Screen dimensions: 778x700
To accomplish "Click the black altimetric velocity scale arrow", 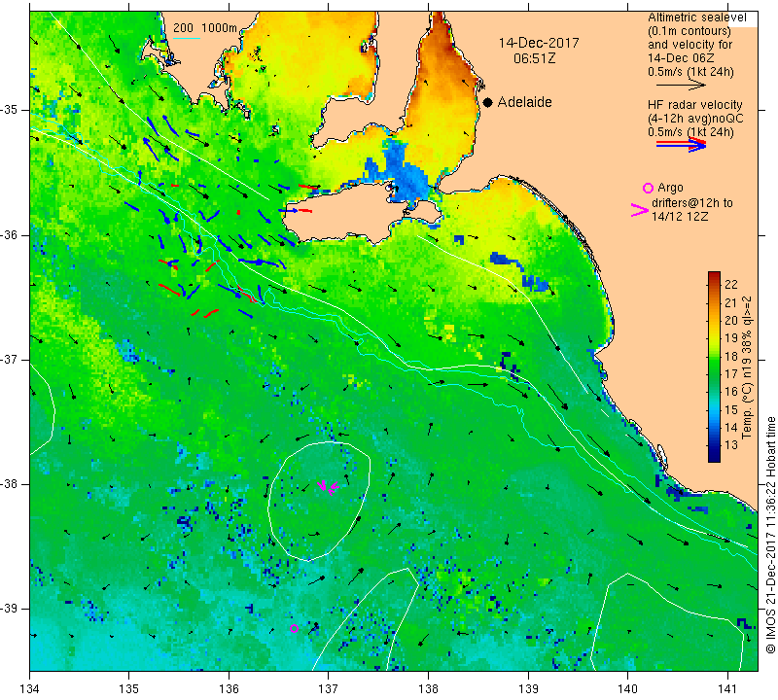I will (x=681, y=86).
